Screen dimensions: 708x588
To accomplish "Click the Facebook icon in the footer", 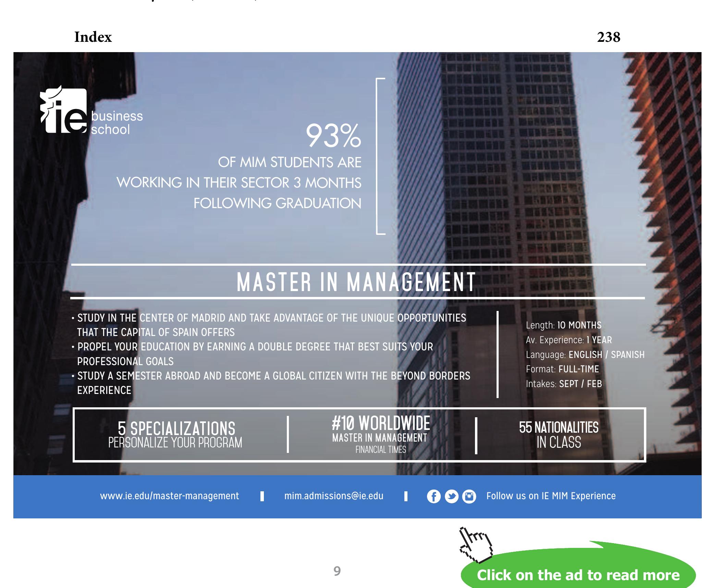I will pos(434,496).
